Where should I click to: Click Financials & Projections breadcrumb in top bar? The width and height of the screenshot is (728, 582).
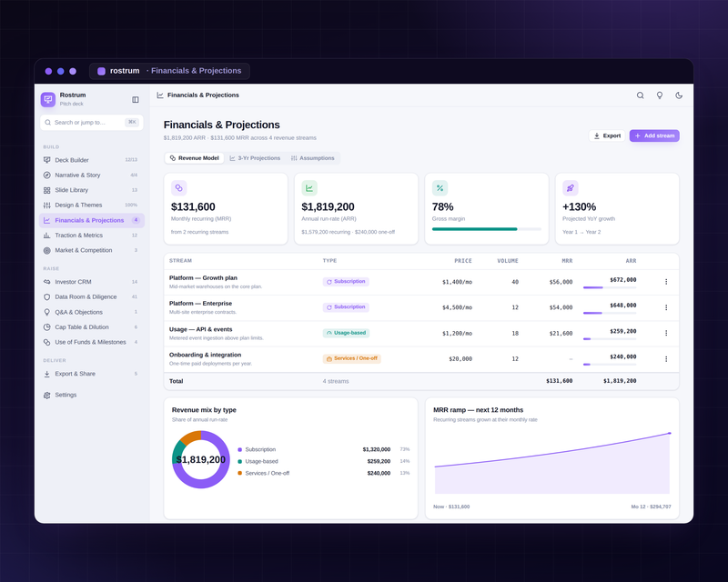(x=203, y=95)
